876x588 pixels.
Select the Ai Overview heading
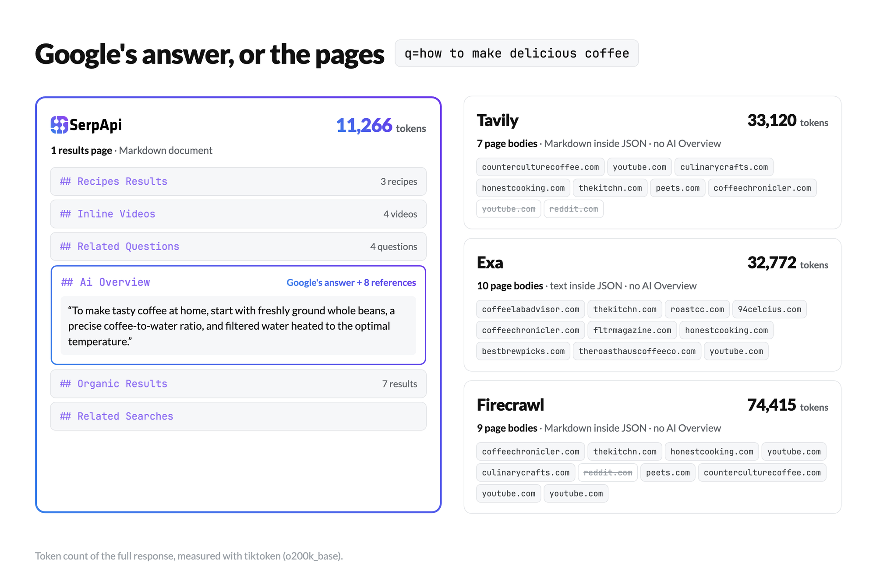pos(106,282)
